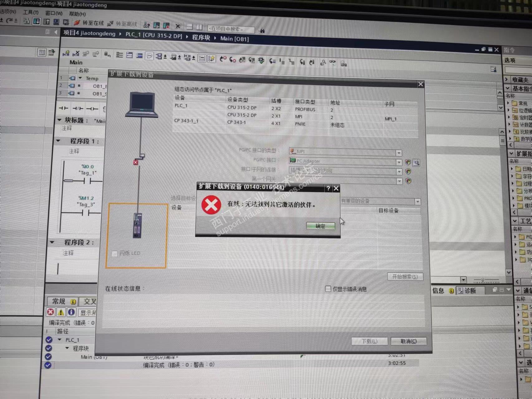Open the 工具(T) menu
Image resolution: width=532 pixels, height=399 pixels.
31,12
